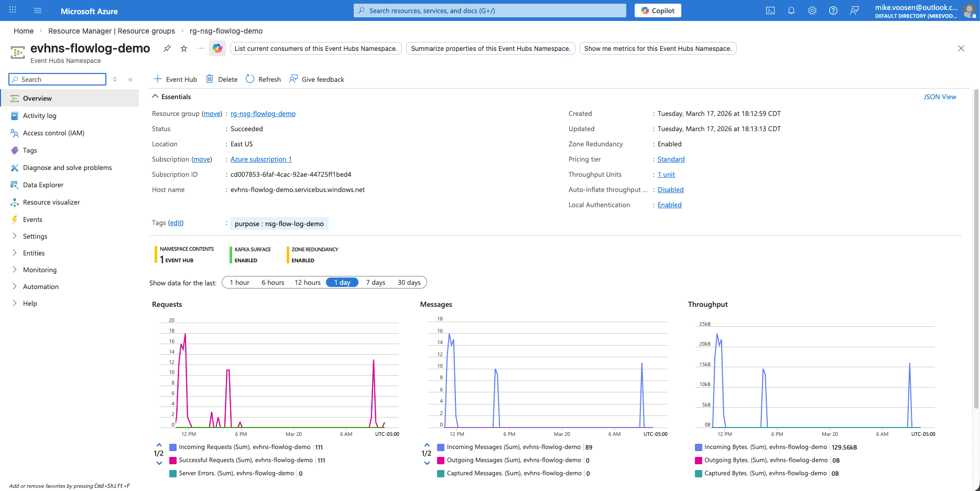Open the notifications bell
The width and height of the screenshot is (980, 491).
(791, 10)
